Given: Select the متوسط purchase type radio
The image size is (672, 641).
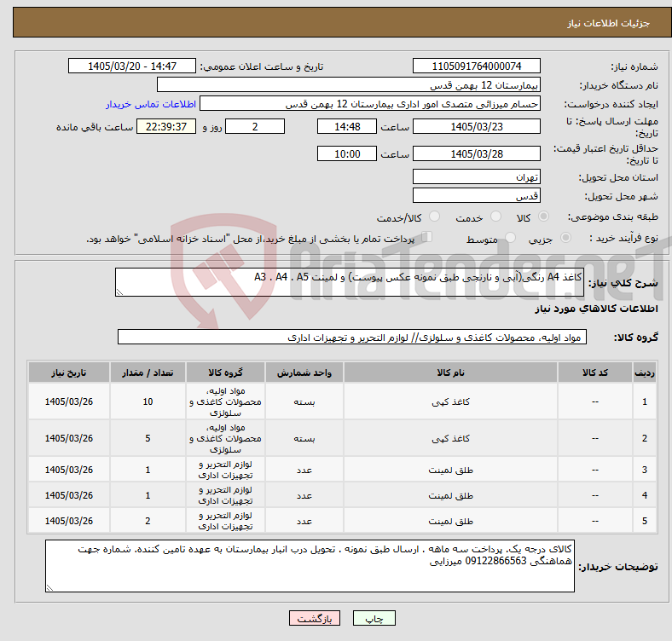Looking at the screenshot, I should pyautogui.click(x=510, y=238).
